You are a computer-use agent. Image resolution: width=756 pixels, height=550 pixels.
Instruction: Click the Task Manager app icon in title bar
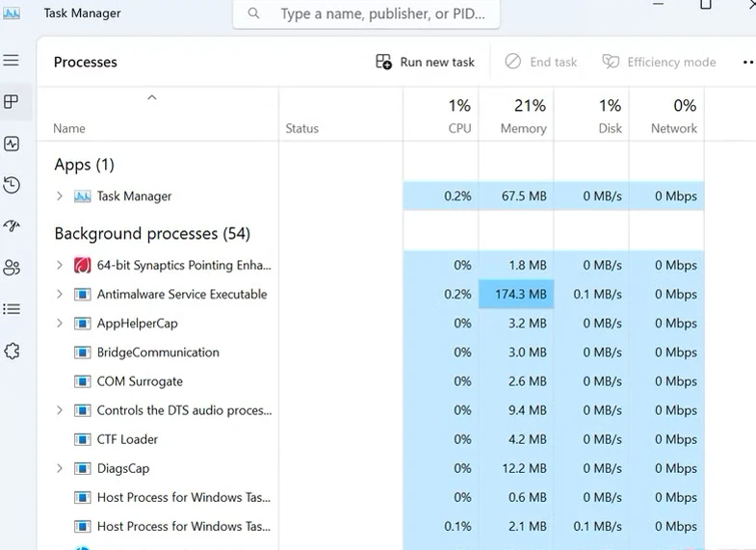12,13
